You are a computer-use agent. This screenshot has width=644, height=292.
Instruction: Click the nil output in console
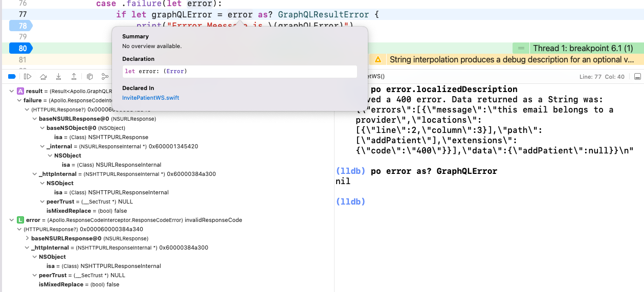[343, 181]
